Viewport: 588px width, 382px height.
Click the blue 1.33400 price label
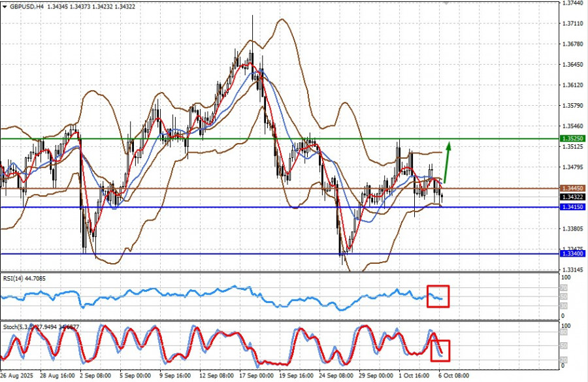click(572, 254)
